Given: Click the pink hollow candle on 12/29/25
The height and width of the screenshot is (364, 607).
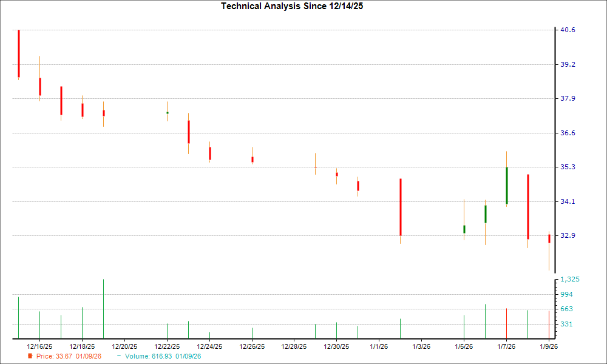Looking at the screenshot, I should pos(316,168).
